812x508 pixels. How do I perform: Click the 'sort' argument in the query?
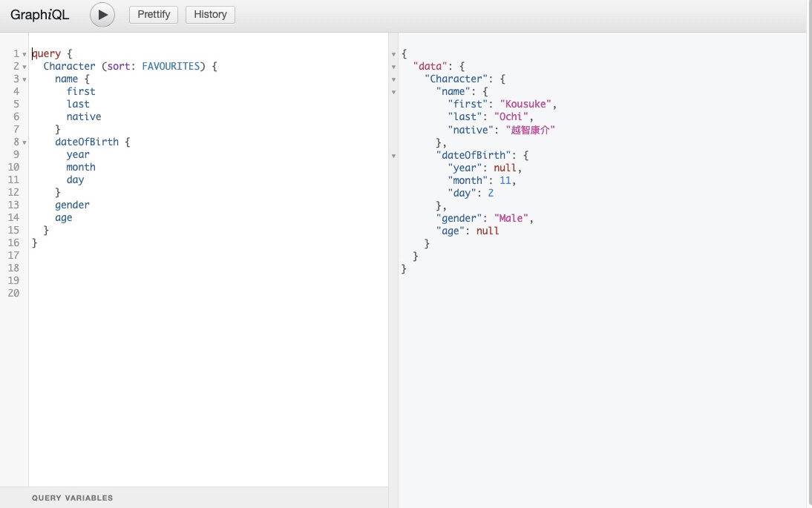[119, 66]
